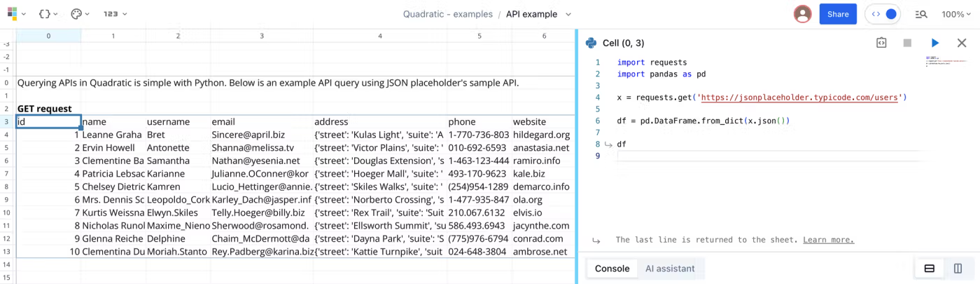Select the '210.067.6132' phone cell
980x284 pixels.
click(479, 212)
